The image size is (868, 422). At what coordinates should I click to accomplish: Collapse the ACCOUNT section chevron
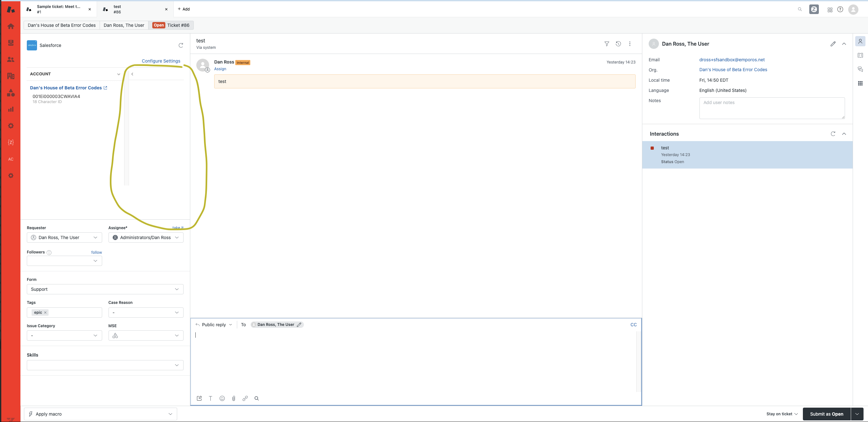pyautogui.click(x=119, y=74)
